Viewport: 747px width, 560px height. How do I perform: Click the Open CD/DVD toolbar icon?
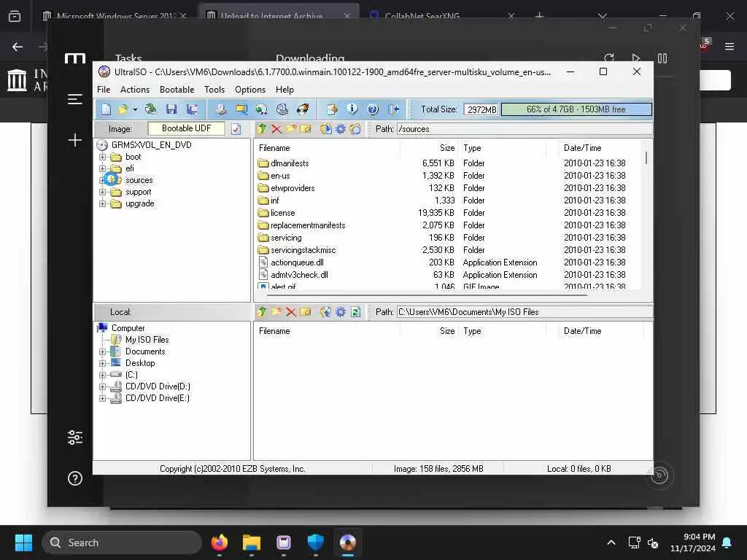click(150, 109)
